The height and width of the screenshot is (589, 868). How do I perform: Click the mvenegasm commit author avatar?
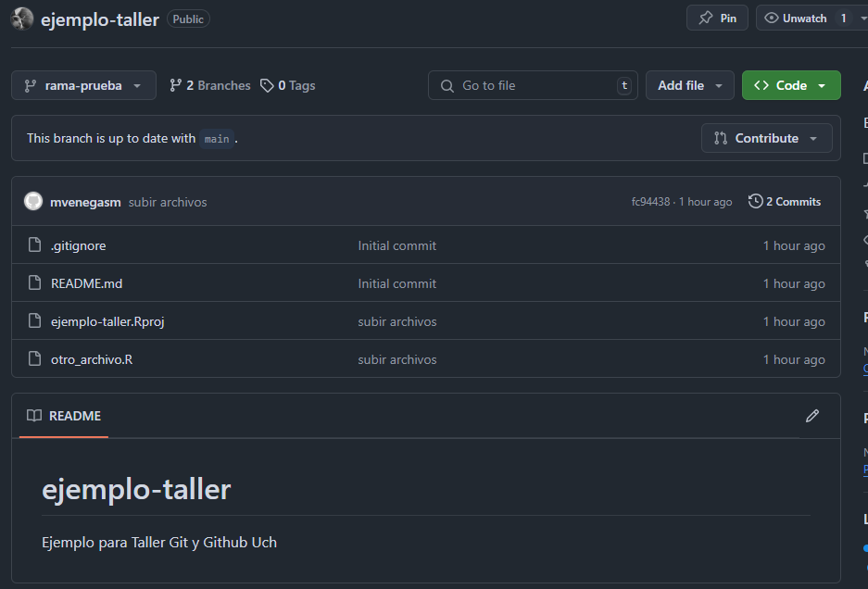(x=33, y=201)
